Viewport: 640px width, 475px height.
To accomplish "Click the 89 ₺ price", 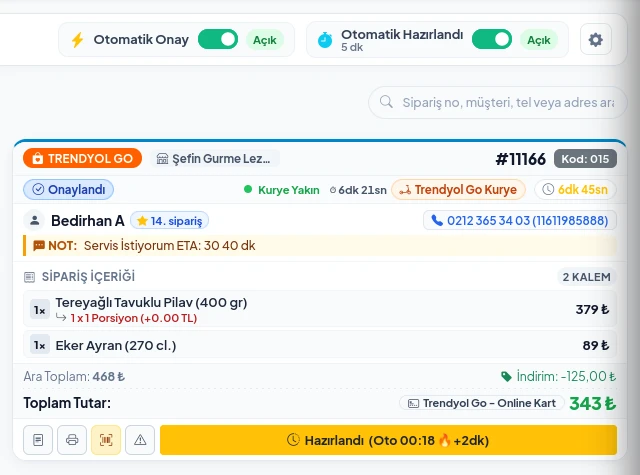I will coord(596,346).
